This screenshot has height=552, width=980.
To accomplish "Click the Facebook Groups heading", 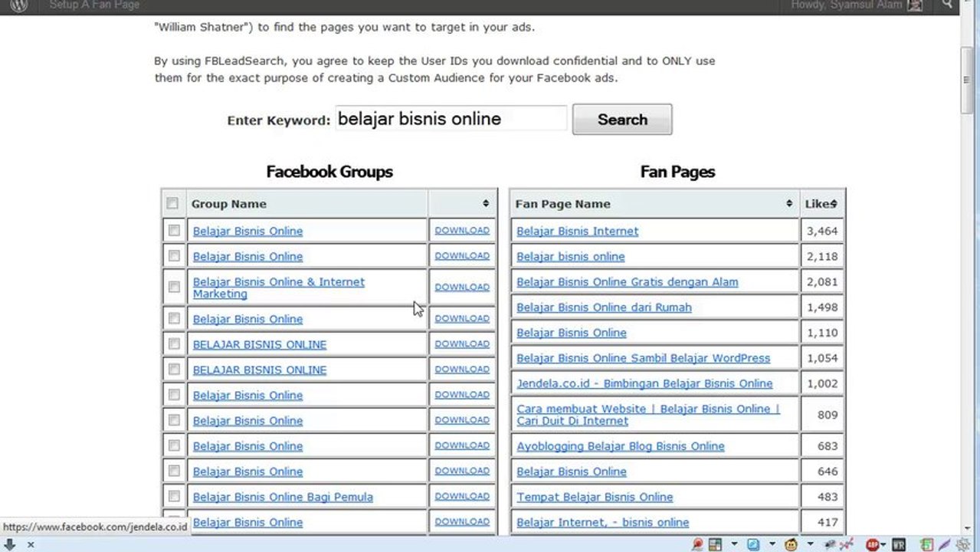I will 329,172.
